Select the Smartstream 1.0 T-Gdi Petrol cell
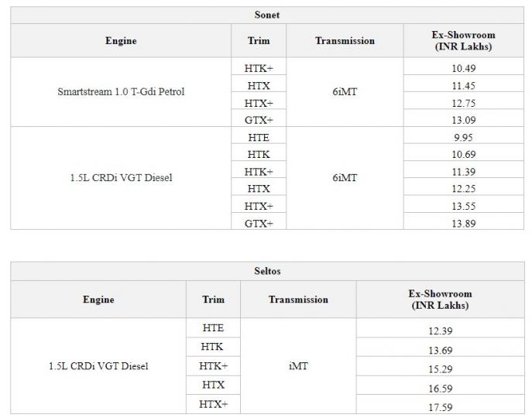The width and height of the screenshot is (532, 418). [x=121, y=91]
